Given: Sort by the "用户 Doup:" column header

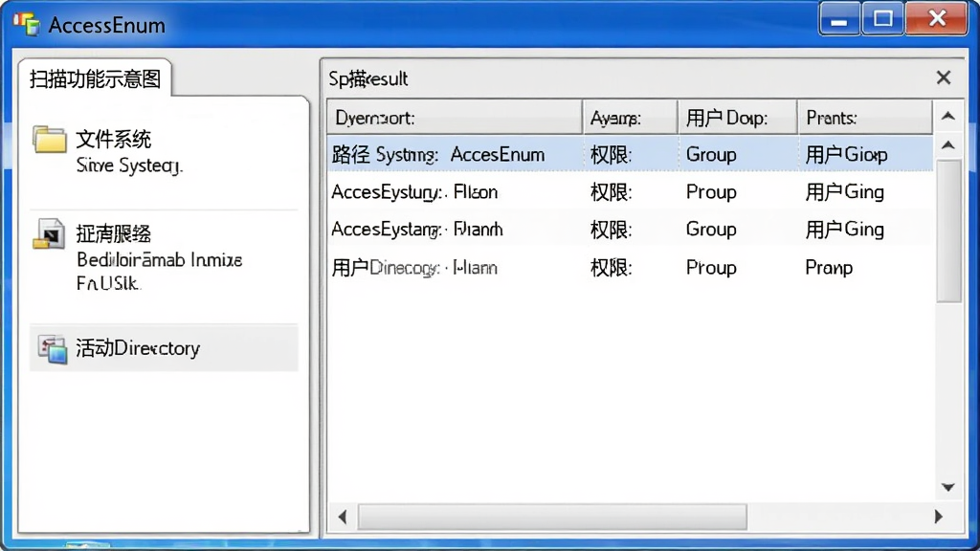Looking at the screenshot, I should pyautogui.click(x=738, y=118).
